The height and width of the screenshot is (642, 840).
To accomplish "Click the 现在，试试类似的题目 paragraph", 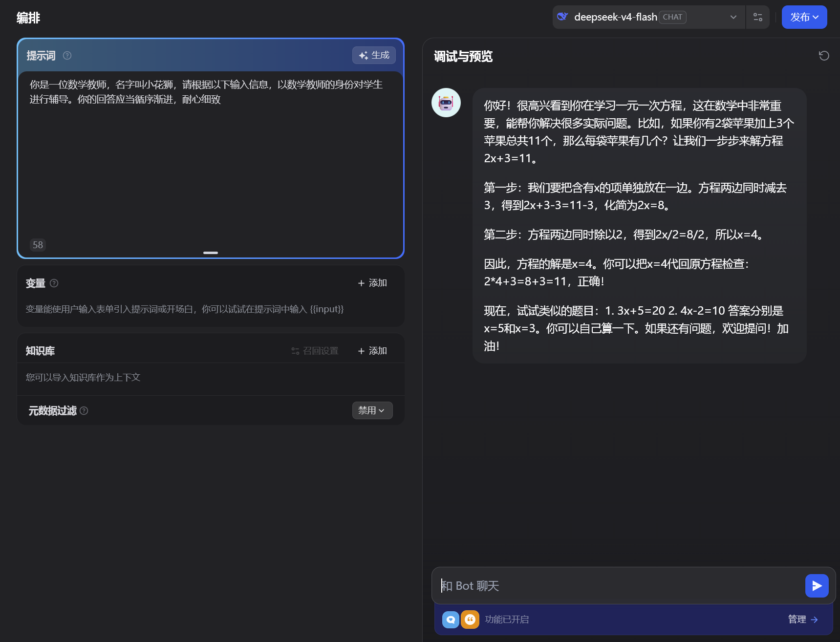I will [636, 328].
